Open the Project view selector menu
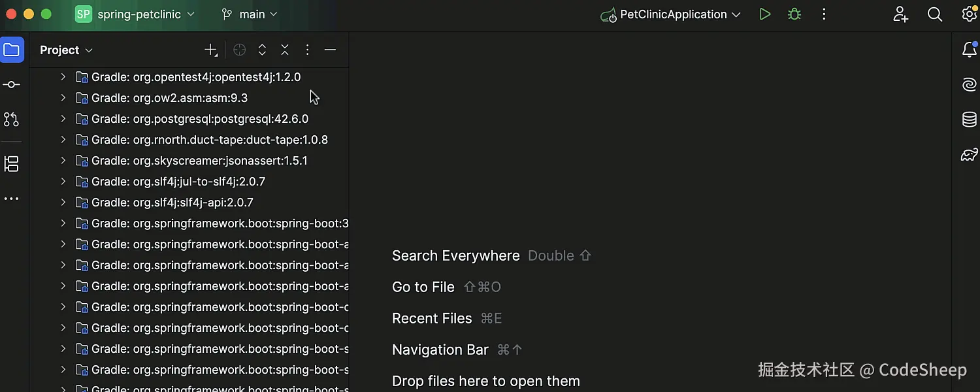The height and width of the screenshot is (392, 980). [x=66, y=50]
